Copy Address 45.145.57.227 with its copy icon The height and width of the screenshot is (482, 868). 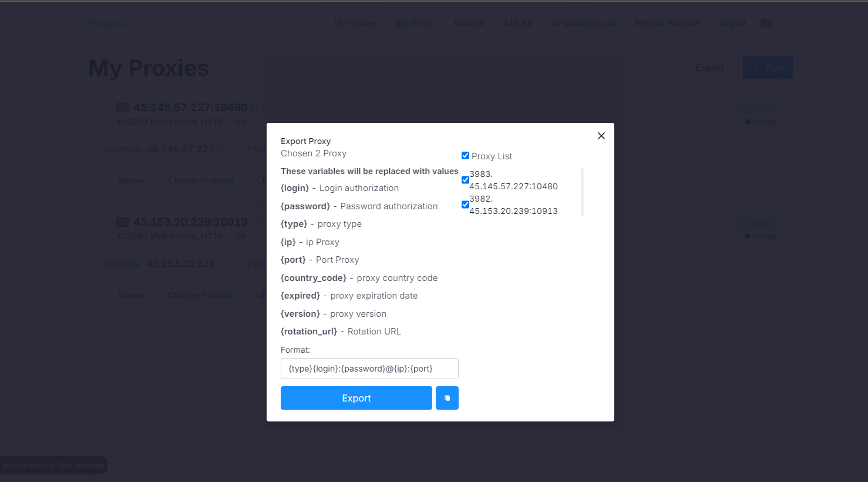tap(222, 149)
